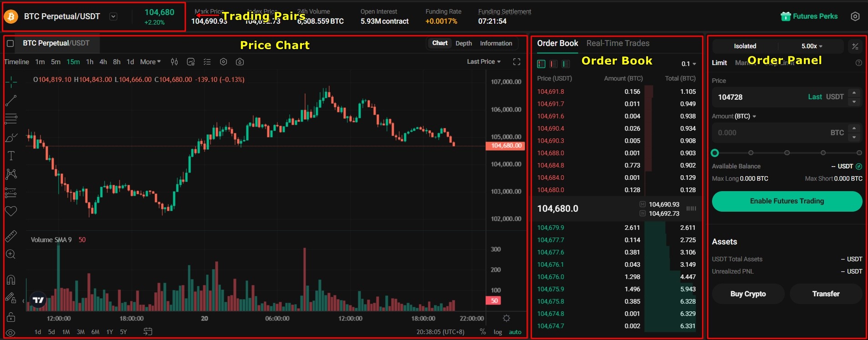Show bids-only order book view
Screen dimensions: 868x340
point(566,64)
